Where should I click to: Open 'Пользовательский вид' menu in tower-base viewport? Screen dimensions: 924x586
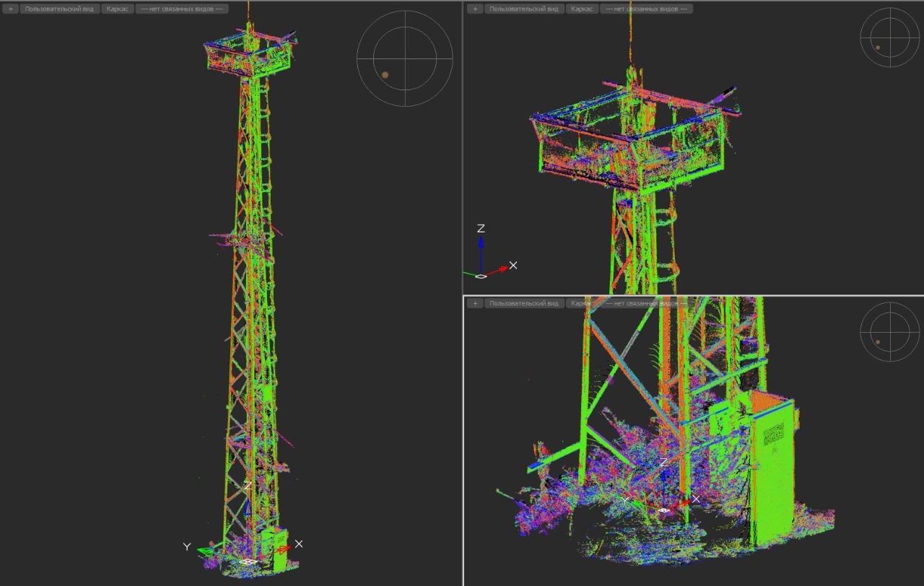pyautogui.click(x=524, y=303)
